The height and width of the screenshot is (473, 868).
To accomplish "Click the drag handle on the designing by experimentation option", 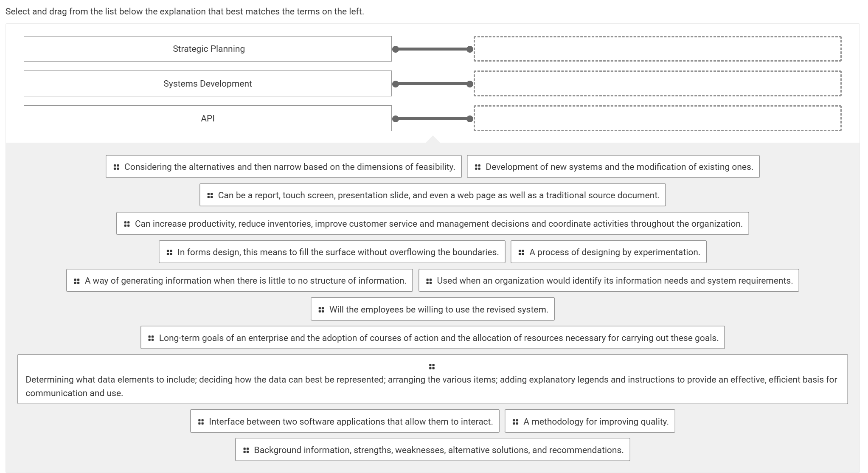I will (x=521, y=252).
